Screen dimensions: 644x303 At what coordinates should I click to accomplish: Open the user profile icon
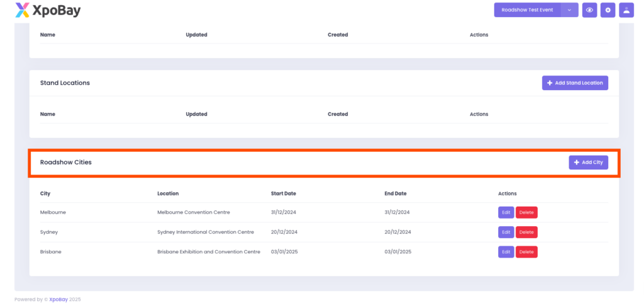pyautogui.click(x=626, y=10)
